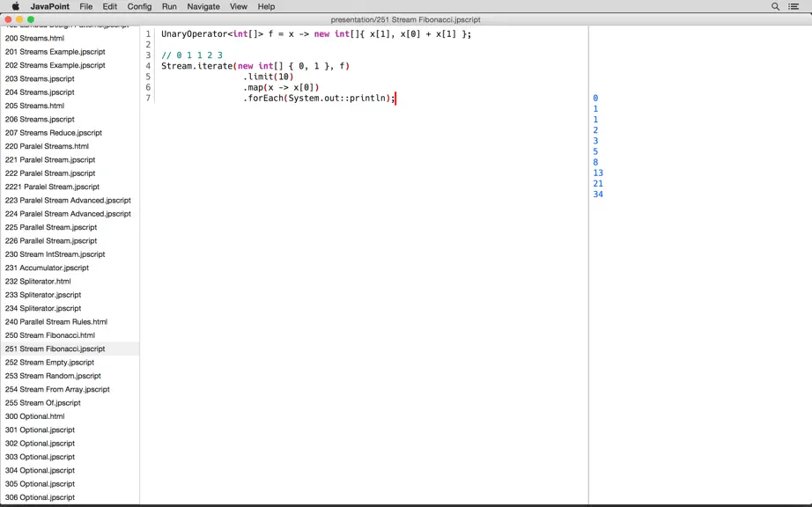
Task: Open the Run menu
Action: pos(169,6)
